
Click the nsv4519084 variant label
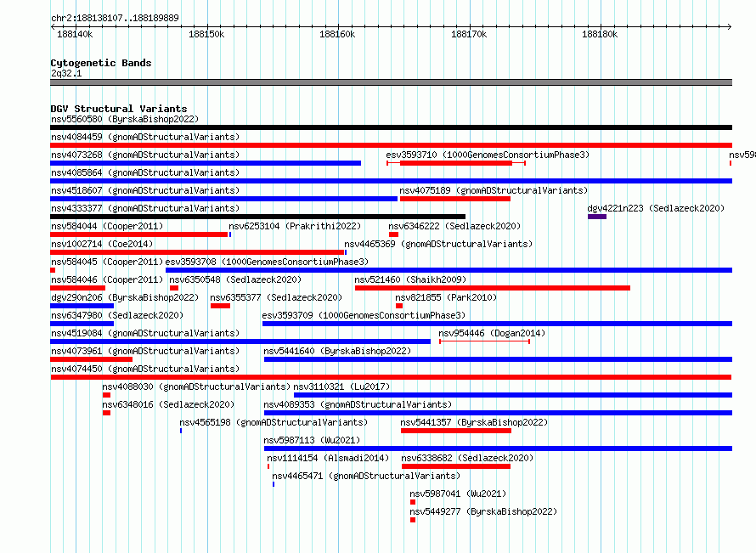click(x=145, y=333)
